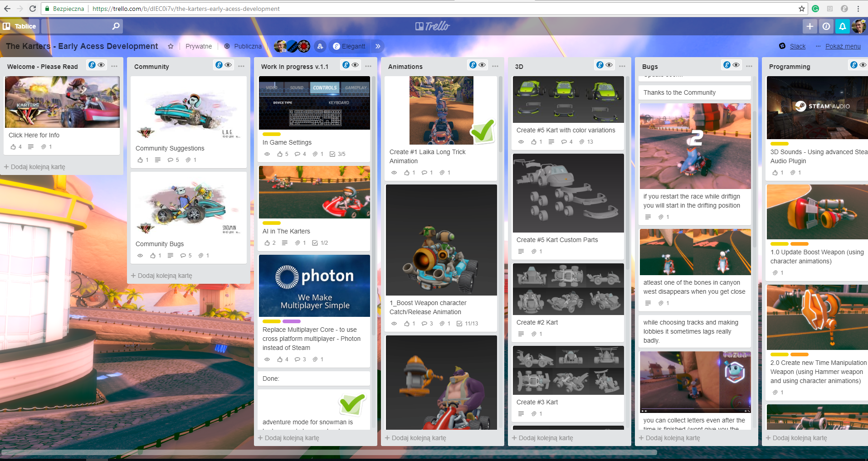This screenshot has width=868, height=461.
Task: Click yellow label on In Game Settings card
Action: click(x=272, y=134)
